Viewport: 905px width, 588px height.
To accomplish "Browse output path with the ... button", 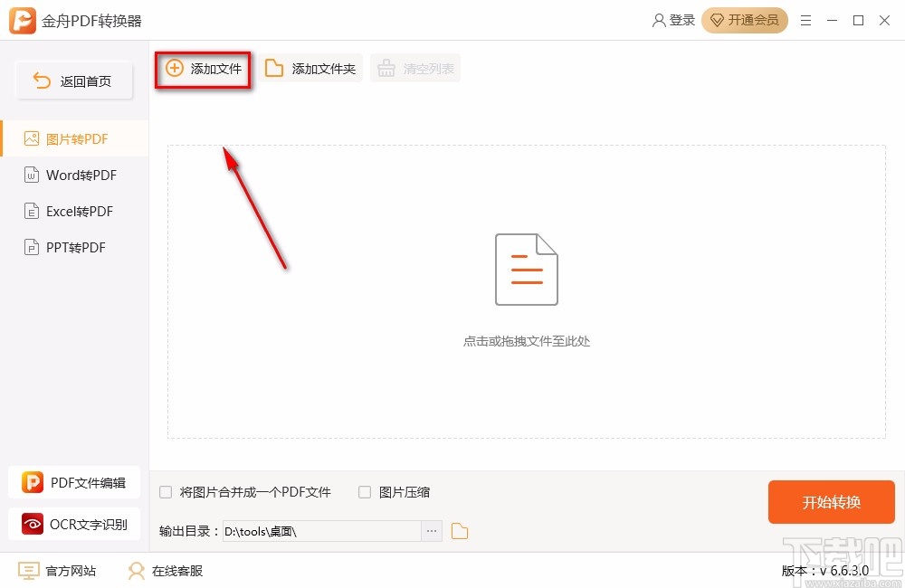I will [x=432, y=531].
